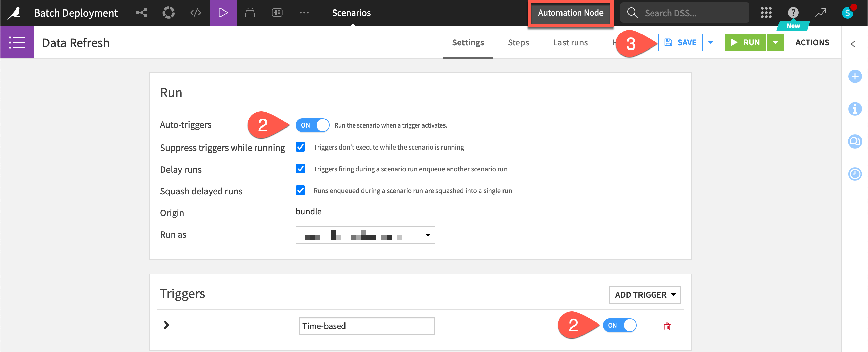
Task: Open the Add Trigger dropdown
Action: pos(645,295)
